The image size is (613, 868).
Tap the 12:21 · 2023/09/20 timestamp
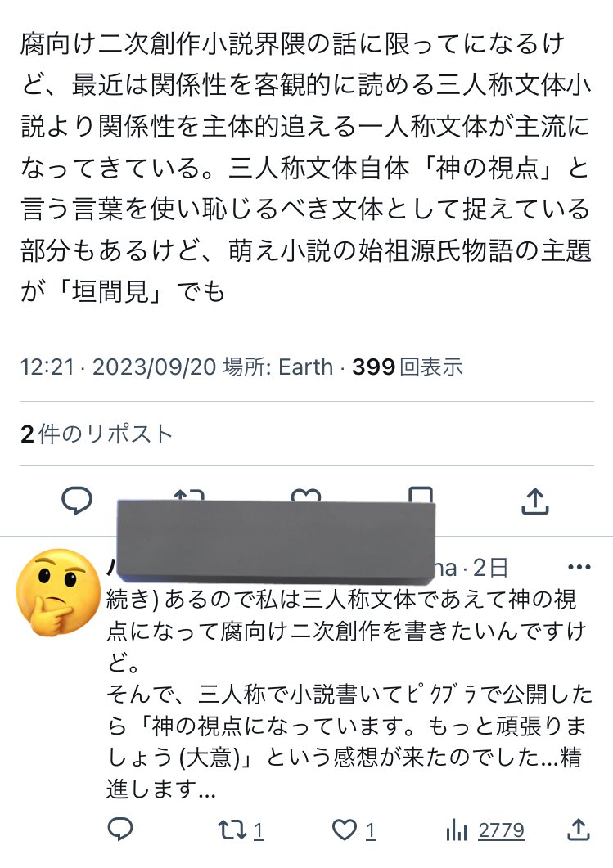tap(118, 367)
